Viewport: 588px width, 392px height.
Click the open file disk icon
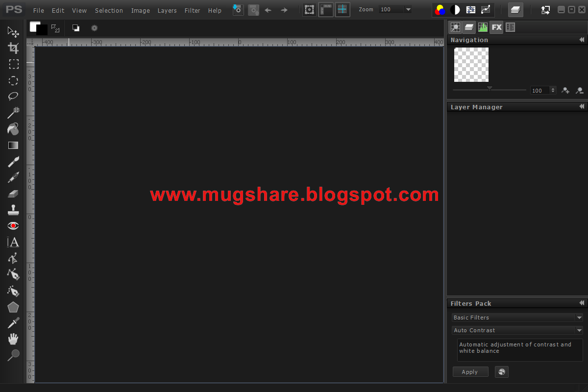coord(238,9)
